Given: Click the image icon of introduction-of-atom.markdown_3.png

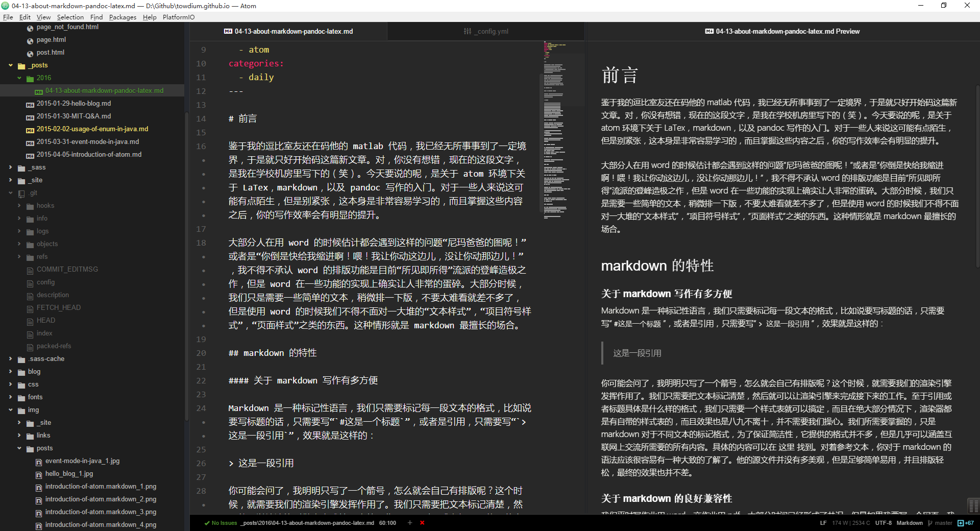Looking at the screenshot, I should [39, 513].
